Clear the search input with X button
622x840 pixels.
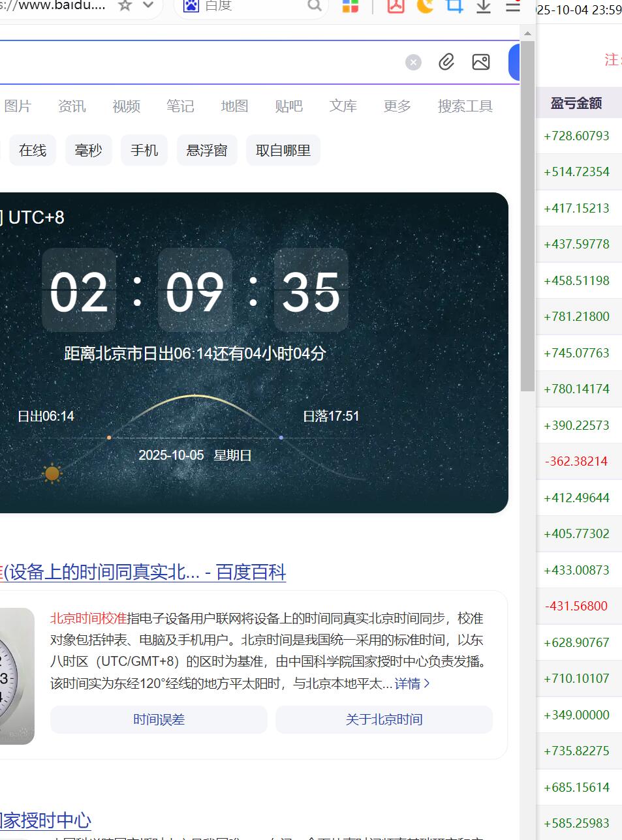413,62
